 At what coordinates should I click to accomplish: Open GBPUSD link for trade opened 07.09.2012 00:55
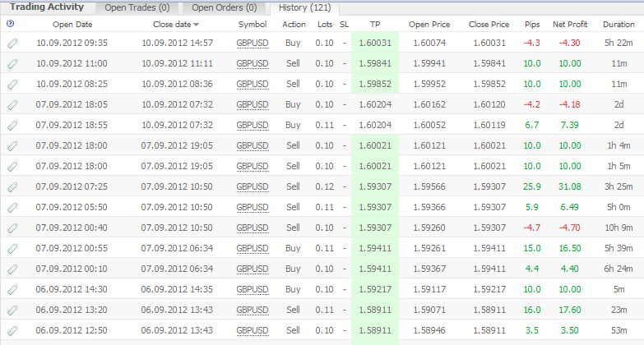click(x=253, y=248)
